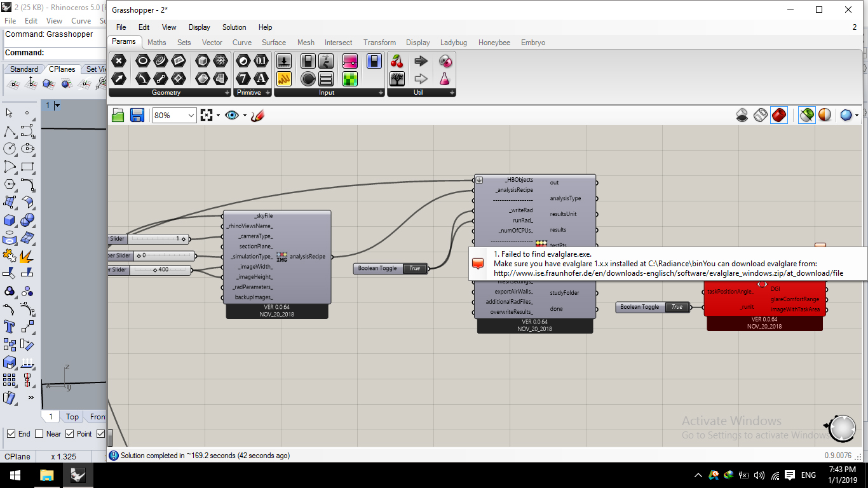
Task: Toggle the End osnap checkbox
Action: point(11,434)
